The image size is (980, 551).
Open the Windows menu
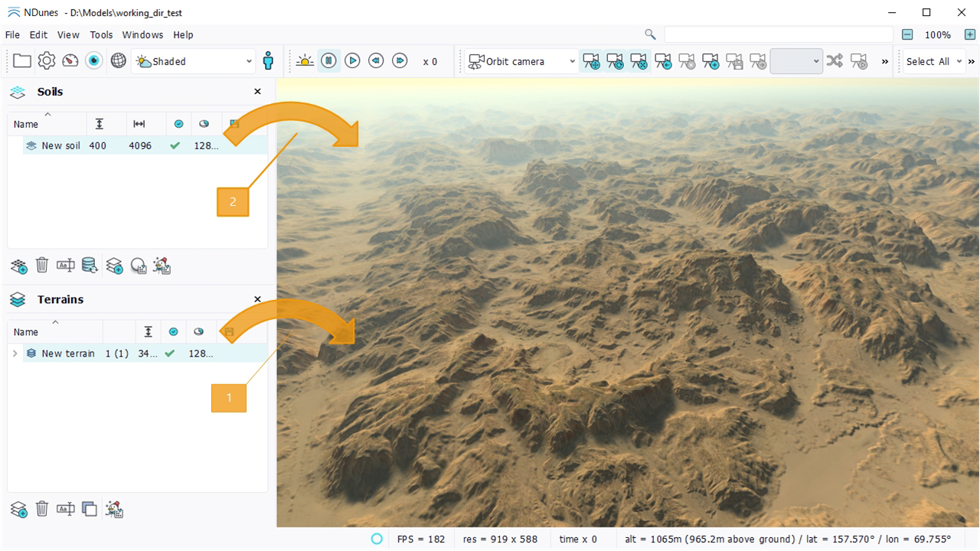(142, 34)
